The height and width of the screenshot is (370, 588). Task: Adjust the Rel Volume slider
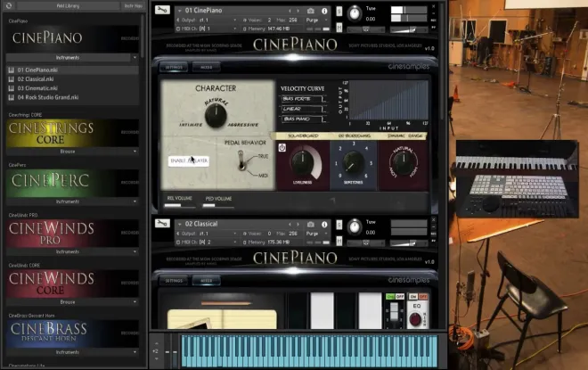180,206
